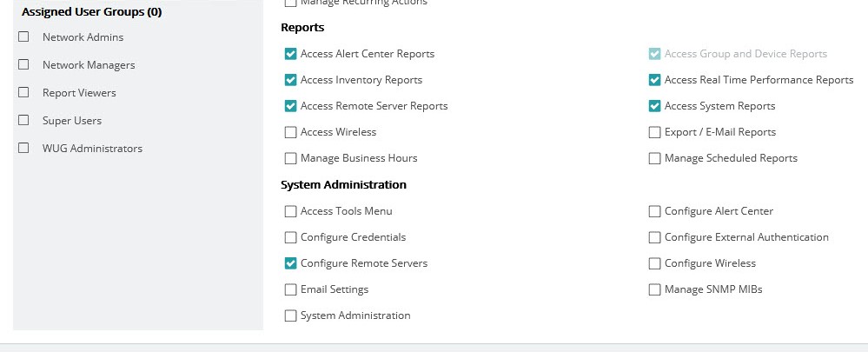Viewport: 868px width, 352px height.
Task: Disable Access Inventory Reports permission
Action: 290,80
